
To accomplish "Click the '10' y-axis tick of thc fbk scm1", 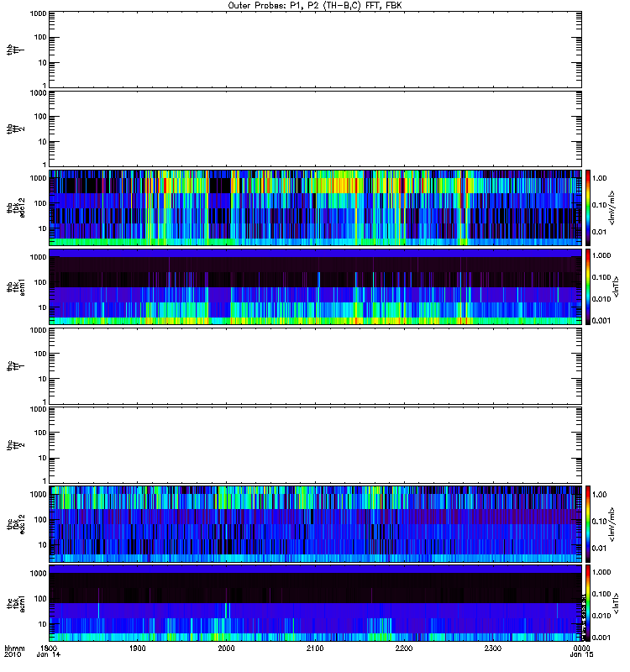I will 43,624.
